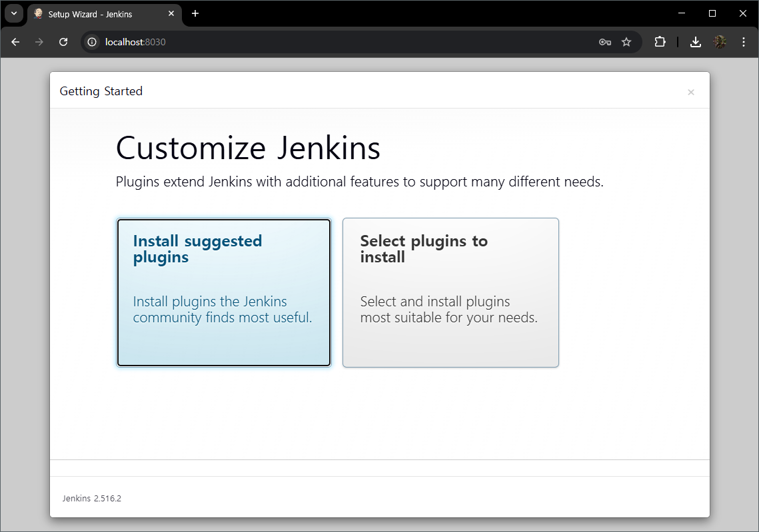Close the Getting Started dialog

691,92
